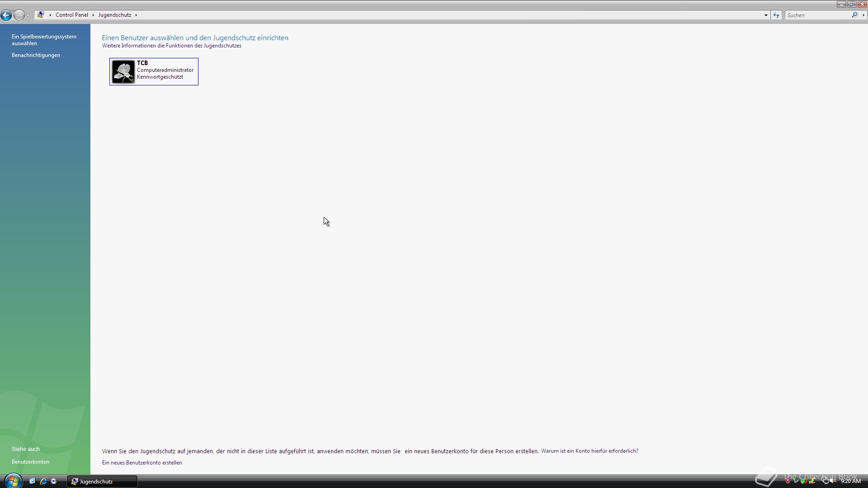Open green check shield tray icon

pos(803,480)
